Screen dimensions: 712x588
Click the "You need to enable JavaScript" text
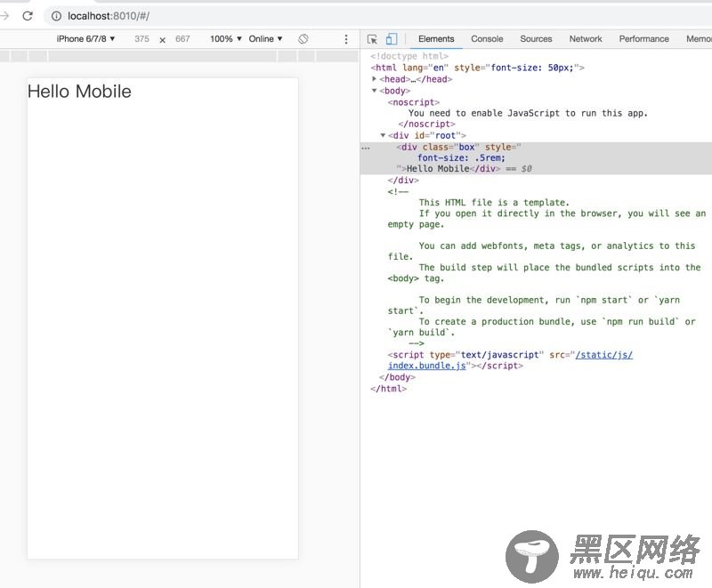point(528,113)
